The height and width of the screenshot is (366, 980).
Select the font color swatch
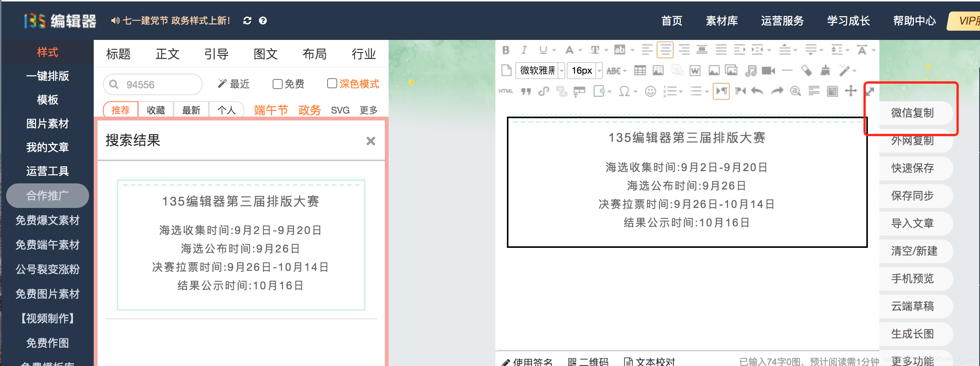coord(570,50)
